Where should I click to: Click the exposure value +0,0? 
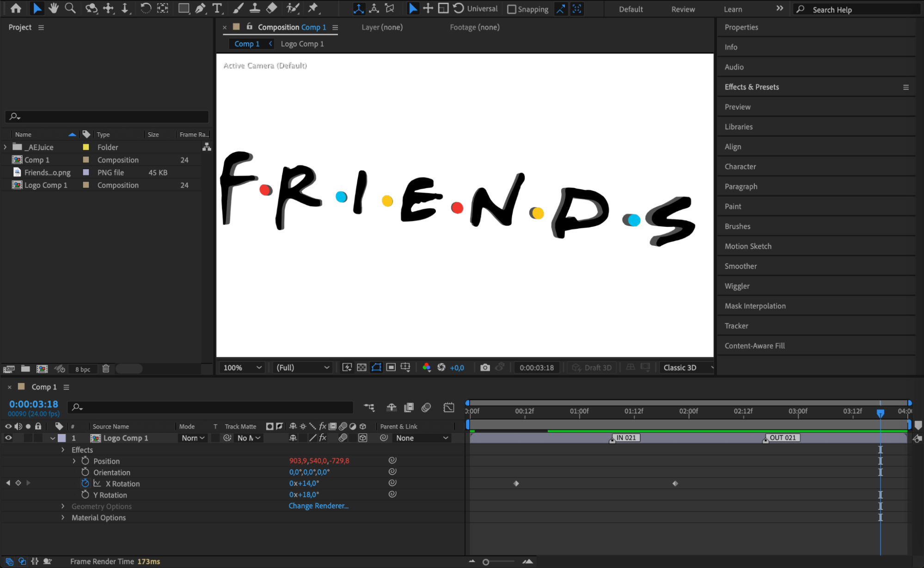(x=457, y=368)
